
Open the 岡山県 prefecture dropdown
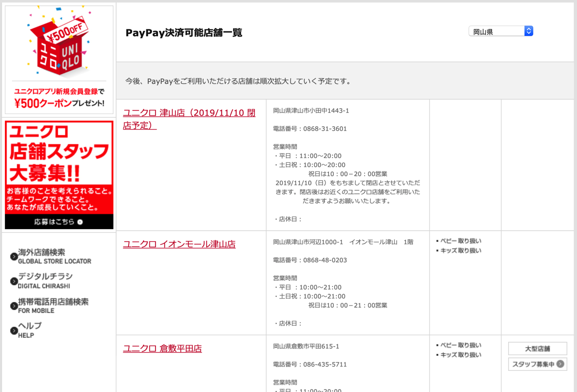pyautogui.click(x=501, y=31)
